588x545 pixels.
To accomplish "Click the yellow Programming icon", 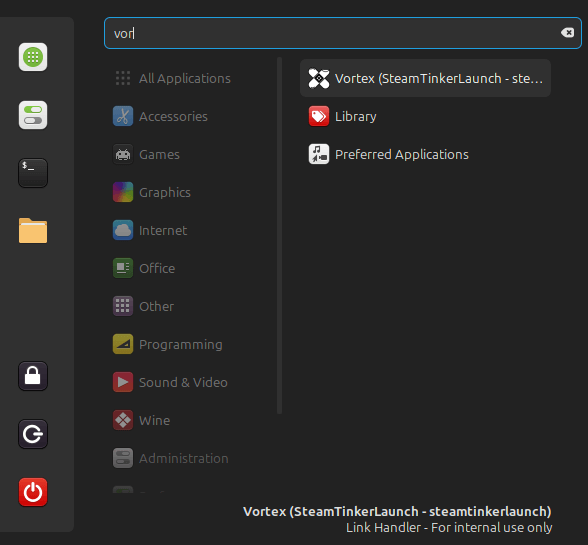I will [123, 344].
